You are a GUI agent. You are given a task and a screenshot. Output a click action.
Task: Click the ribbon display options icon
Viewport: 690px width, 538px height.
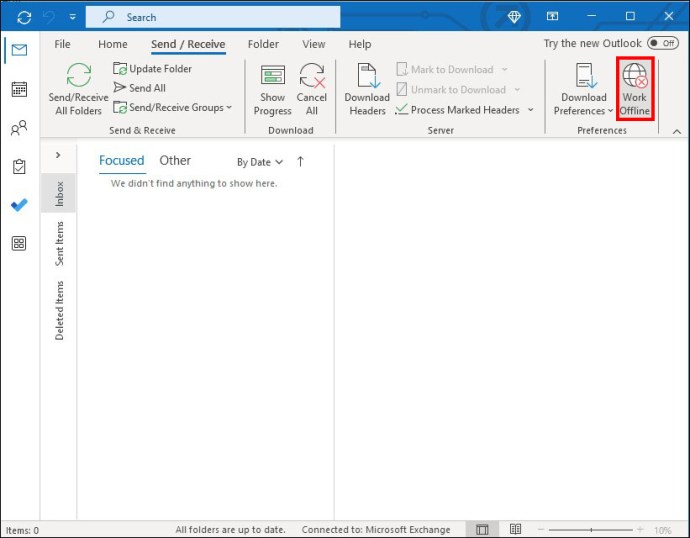point(552,16)
